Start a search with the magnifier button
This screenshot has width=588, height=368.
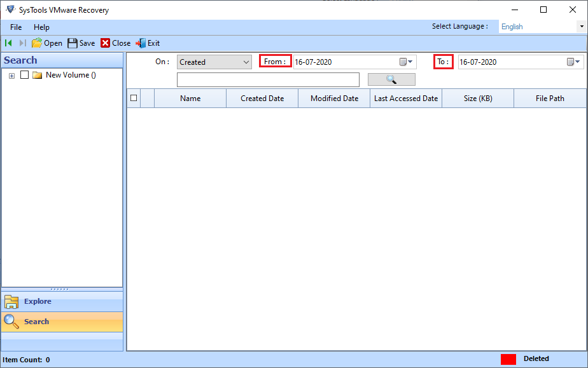point(391,79)
